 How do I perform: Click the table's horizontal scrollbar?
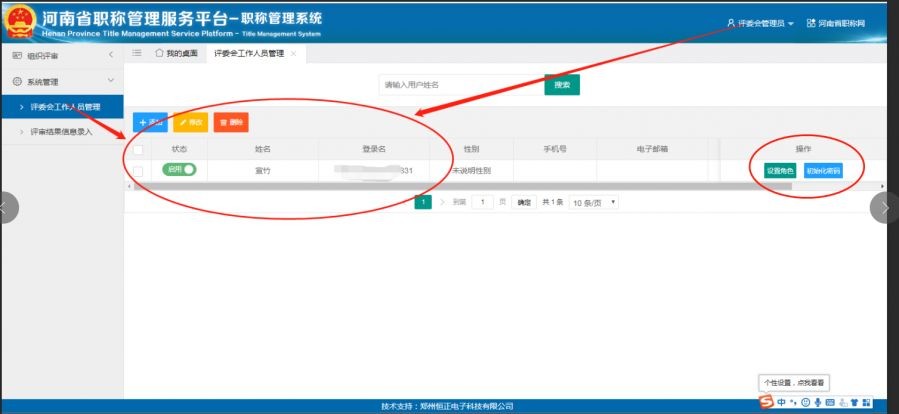click(462, 186)
